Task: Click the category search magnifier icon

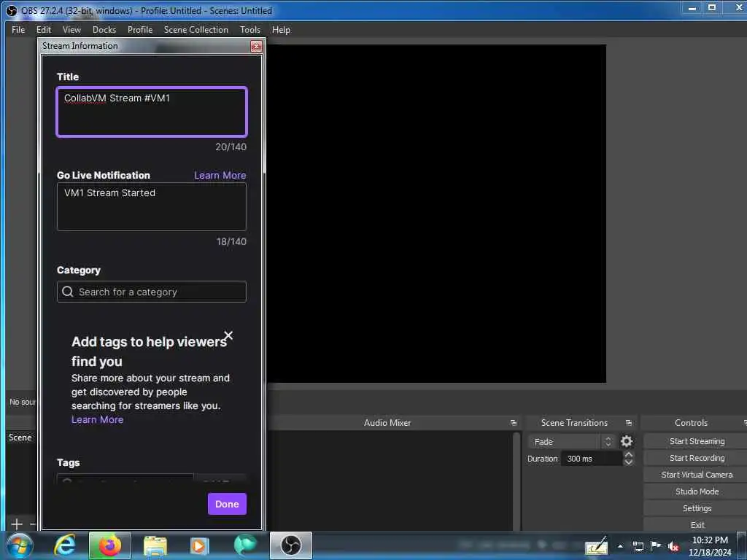Action: pyautogui.click(x=68, y=292)
